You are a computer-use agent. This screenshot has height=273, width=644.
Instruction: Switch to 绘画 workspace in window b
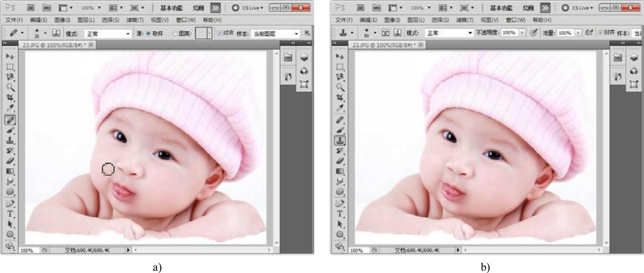528,8
